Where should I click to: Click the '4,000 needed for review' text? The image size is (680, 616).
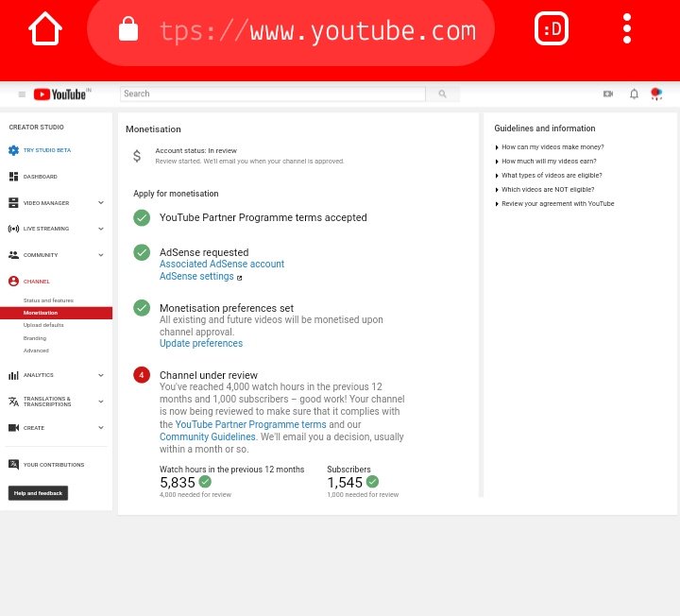point(195,494)
